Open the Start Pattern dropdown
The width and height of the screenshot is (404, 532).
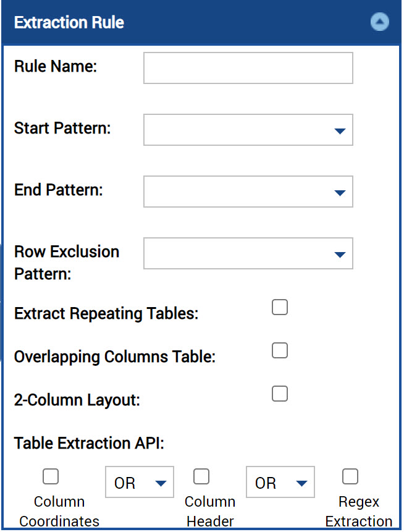tap(248, 130)
